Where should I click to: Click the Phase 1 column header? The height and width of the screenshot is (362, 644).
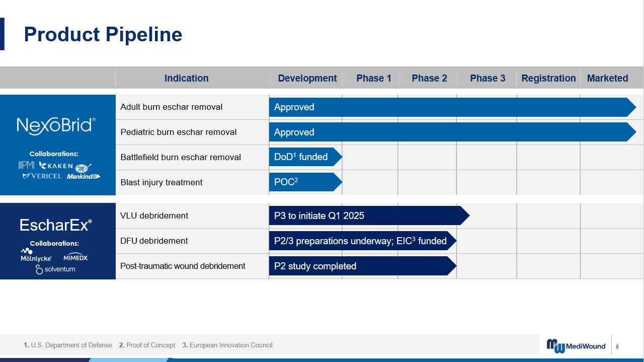coord(374,78)
